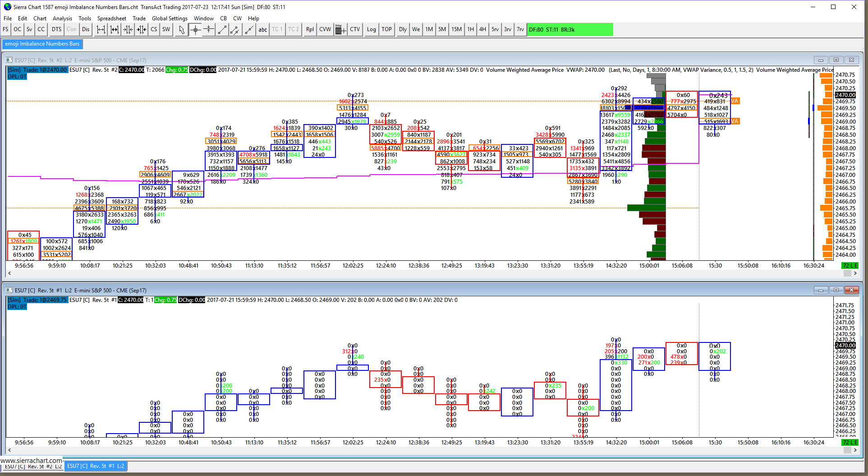Screen dimensions: 868x476
Task: Open the Spreadsheet menu
Action: coord(112,18)
